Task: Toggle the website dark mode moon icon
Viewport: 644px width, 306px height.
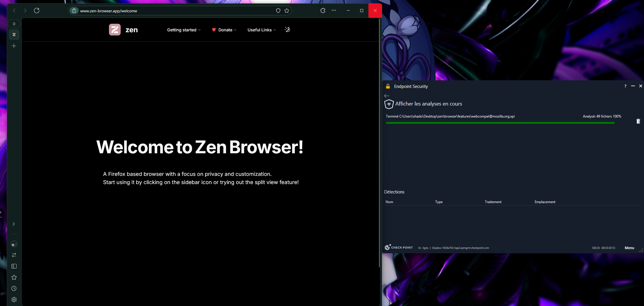Action: click(287, 29)
